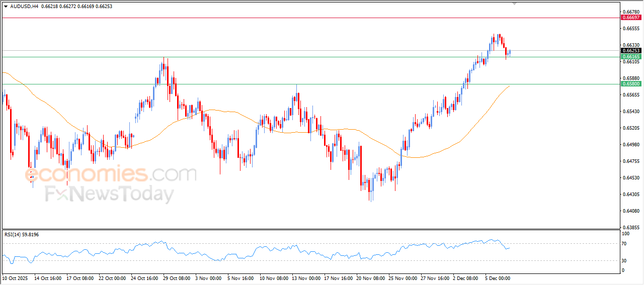This screenshot has width=644, height=285.
Task: Click the 0.63855 price axis value
Action: coord(631,227)
